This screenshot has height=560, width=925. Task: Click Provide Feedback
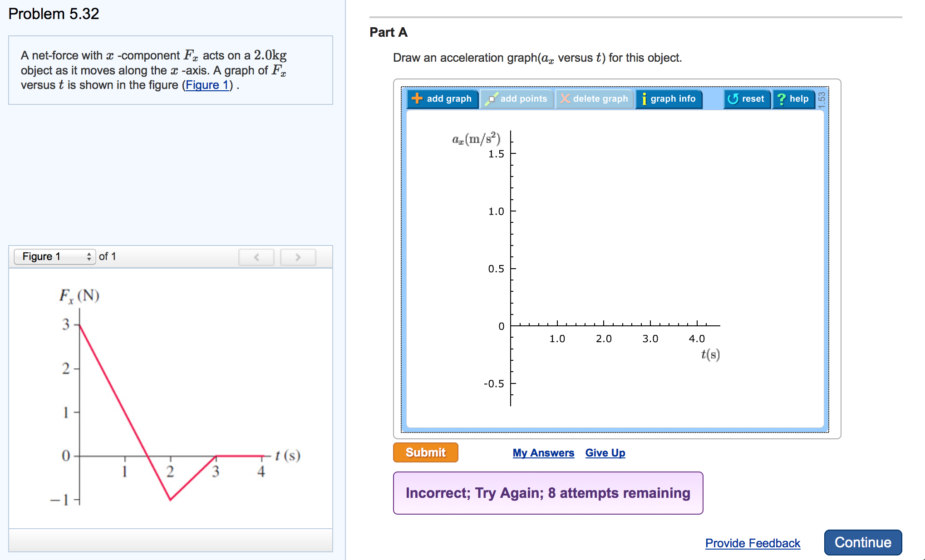753,543
